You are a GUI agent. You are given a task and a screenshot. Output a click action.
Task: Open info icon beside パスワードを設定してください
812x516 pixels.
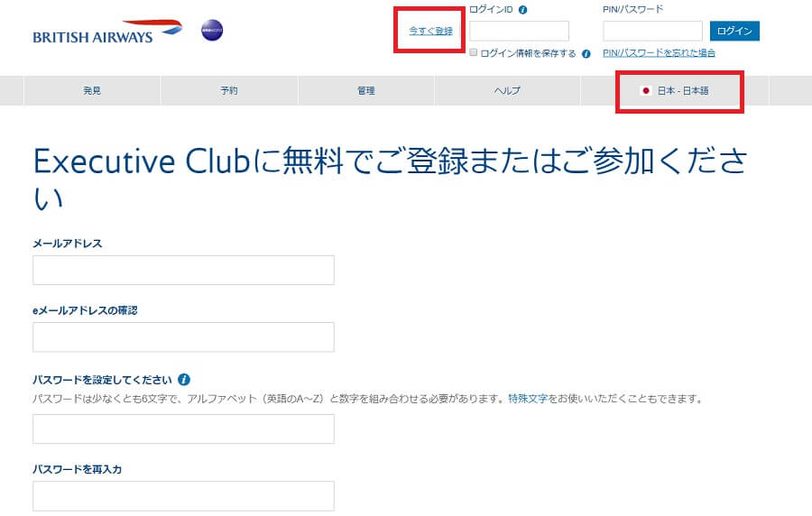184,380
